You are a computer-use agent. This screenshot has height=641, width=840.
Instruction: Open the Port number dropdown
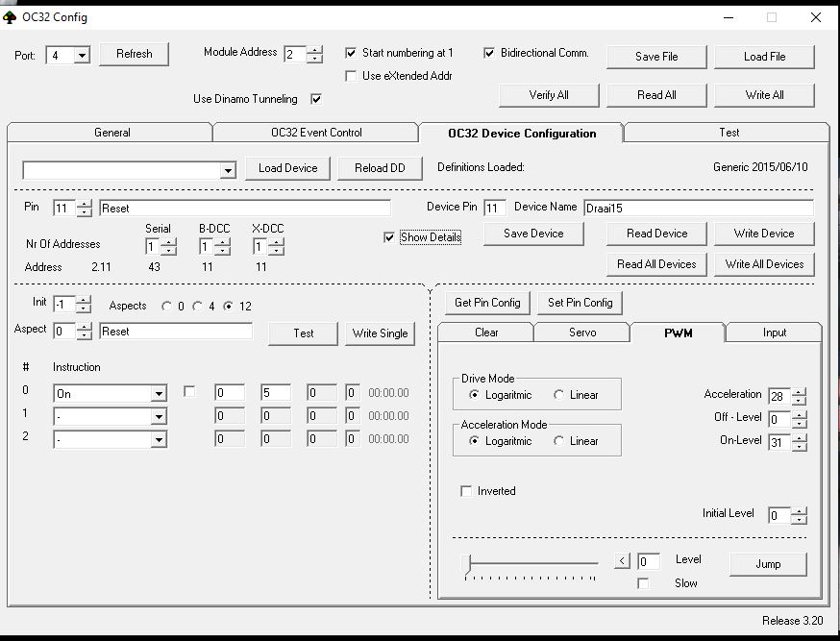tap(82, 56)
